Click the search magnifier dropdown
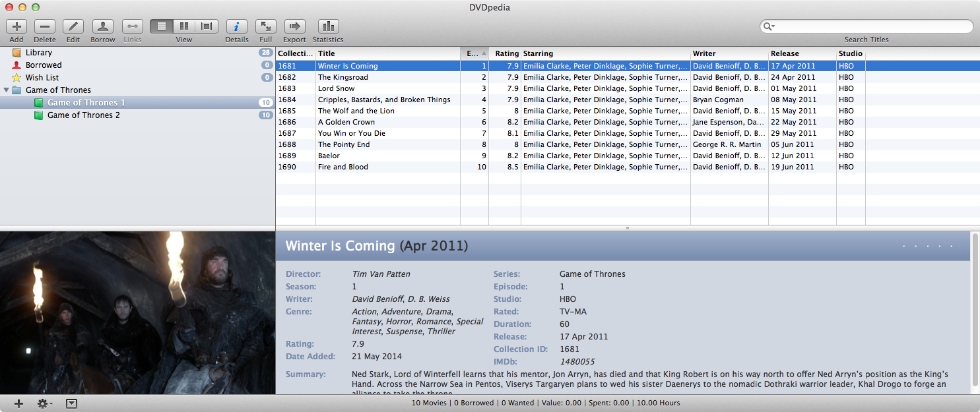This screenshot has height=412, width=980. pyautogui.click(x=769, y=26)
